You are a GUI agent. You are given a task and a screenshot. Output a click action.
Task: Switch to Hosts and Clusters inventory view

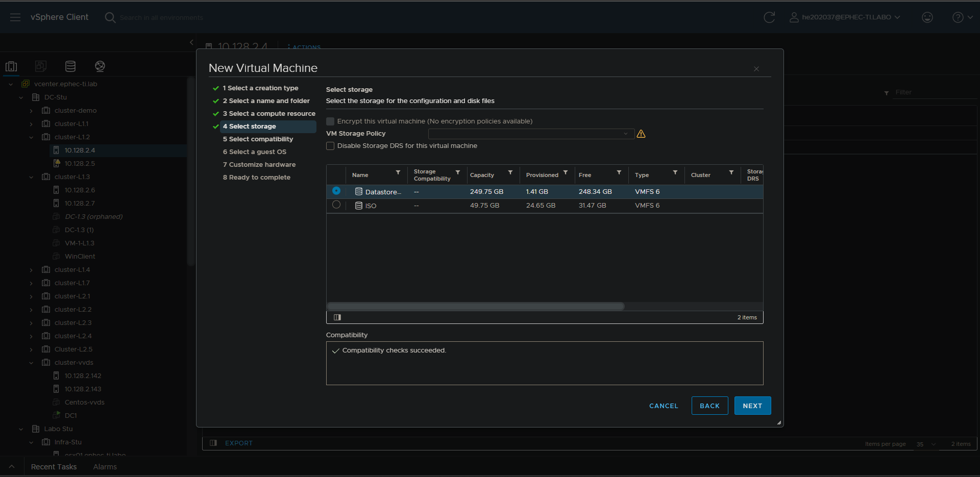(x=11, y=66)
